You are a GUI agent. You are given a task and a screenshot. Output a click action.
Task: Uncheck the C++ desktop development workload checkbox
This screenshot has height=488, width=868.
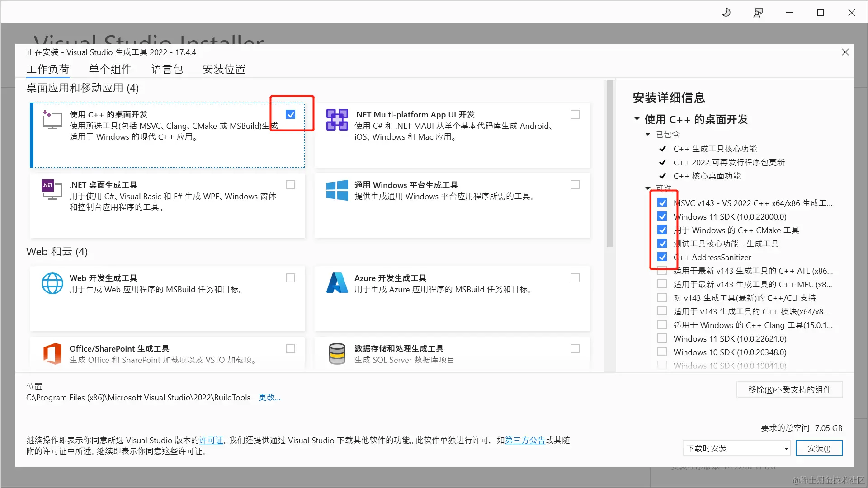coord(291,115)
